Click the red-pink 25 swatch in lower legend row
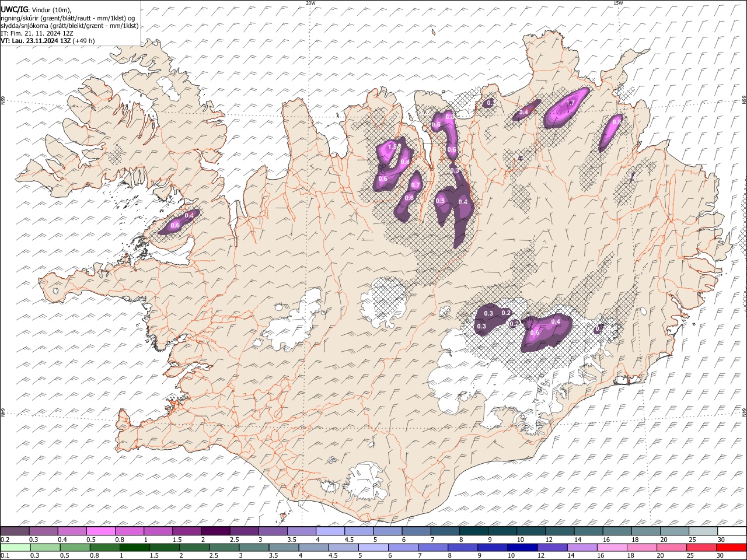This screenshot has width=747, height=560. pyautogui.click(x=701, y=547)
